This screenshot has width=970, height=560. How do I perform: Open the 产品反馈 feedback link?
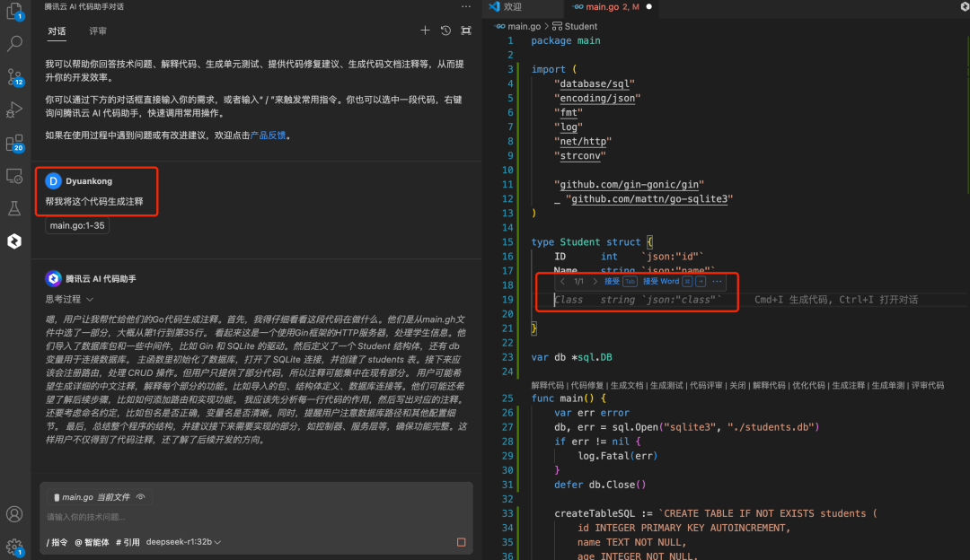[x=268, y=136]
